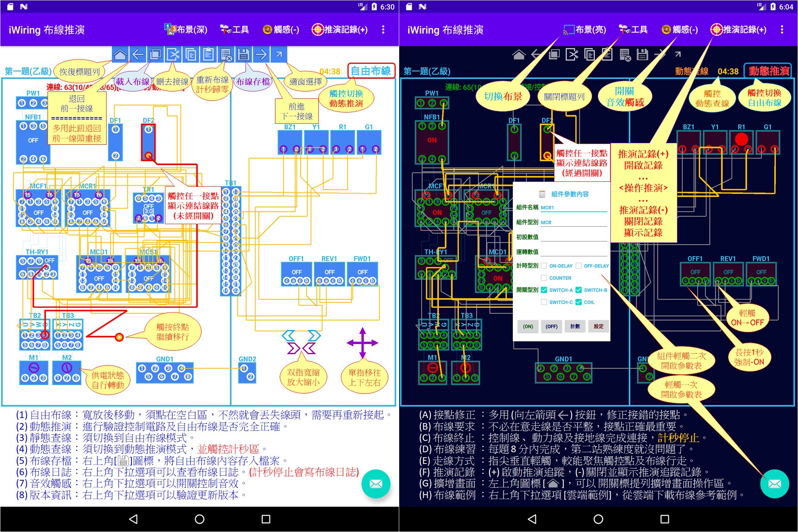
Task: Tap the Android home circle on right screen
Action: 598,519
